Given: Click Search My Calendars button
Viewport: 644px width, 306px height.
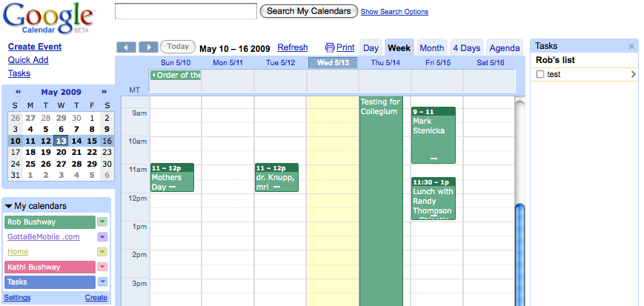Looking at the screenshot, I should (309, 11).
